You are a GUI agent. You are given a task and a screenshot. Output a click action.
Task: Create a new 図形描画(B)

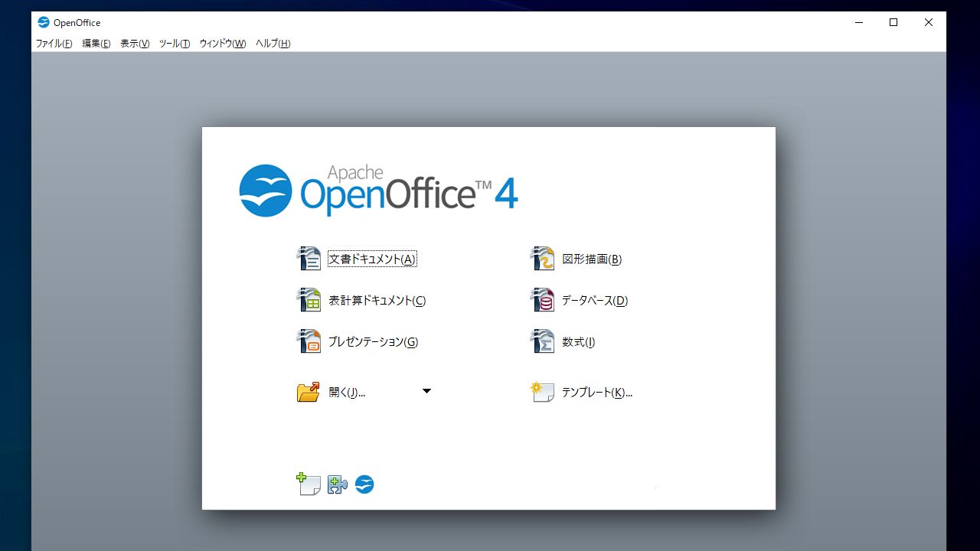(x=592, y=259)
